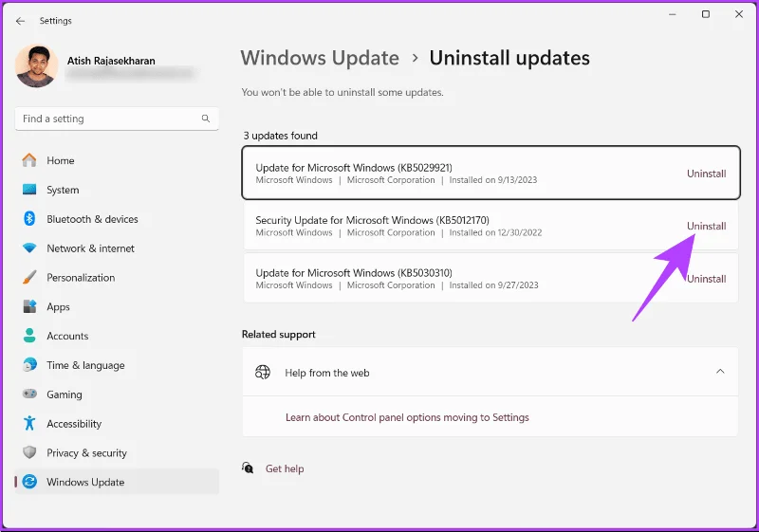Viewport: 759px width, 532px height.
Task: Click the Find a setting search box
Action: (x=117, y=119)
